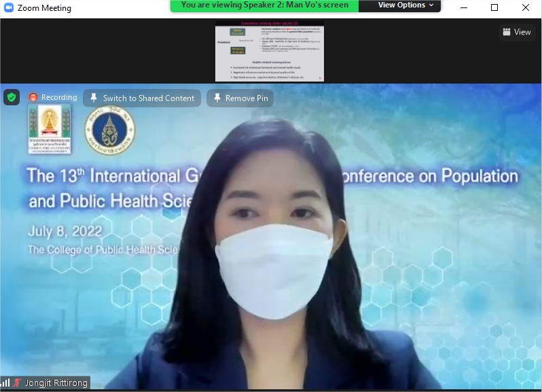Click the July 8, 2022 date text
This screenshot has height=392, width=542.
tap(65, 232)
